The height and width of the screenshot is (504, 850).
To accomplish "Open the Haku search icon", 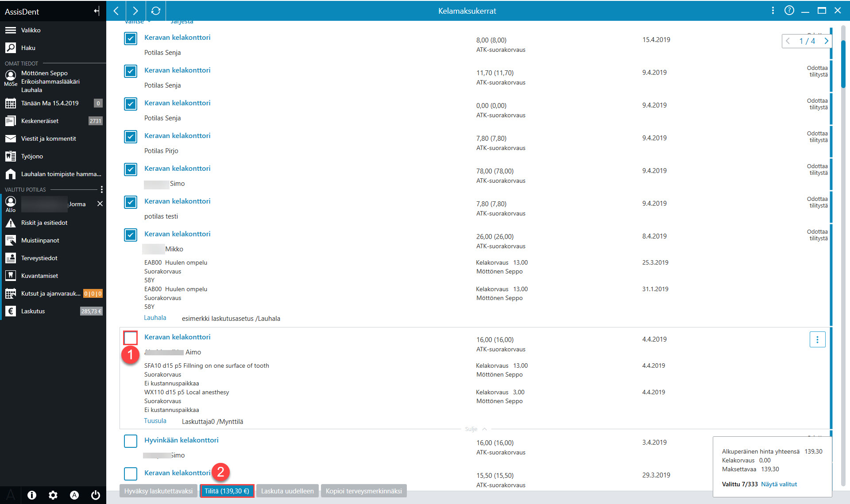I will tap(11, 48).
